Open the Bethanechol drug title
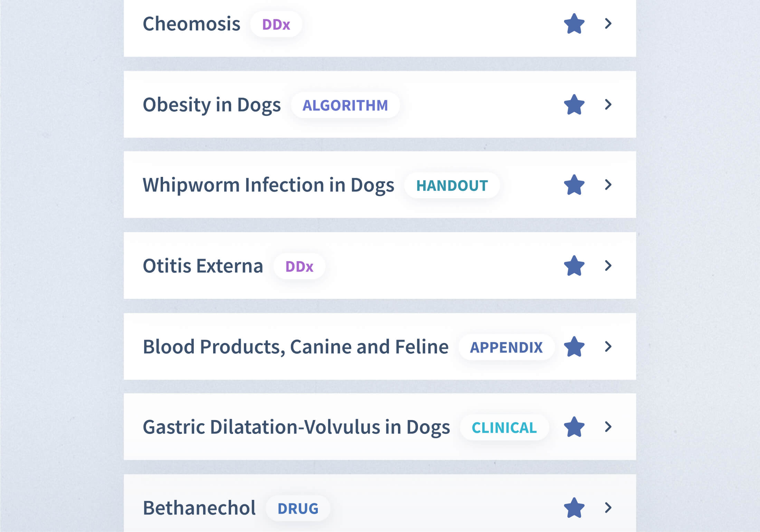Image resolution: width=760 pixels, height=532 pixels. click(199, 508)
